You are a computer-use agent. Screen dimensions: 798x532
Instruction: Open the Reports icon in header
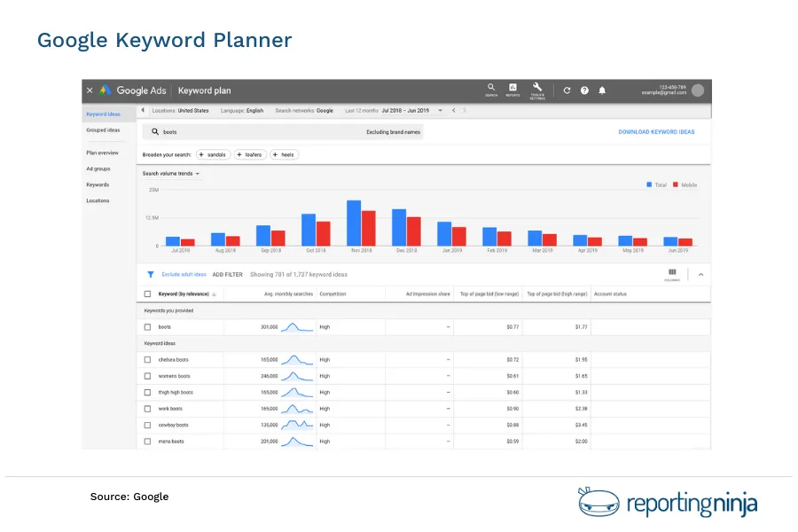[x=512, y=90]
